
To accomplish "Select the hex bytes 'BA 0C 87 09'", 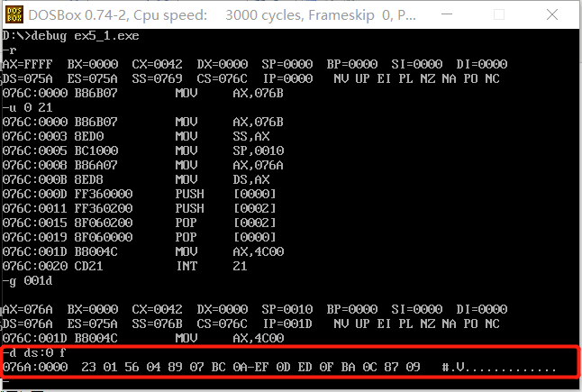I will click(381, 367).
